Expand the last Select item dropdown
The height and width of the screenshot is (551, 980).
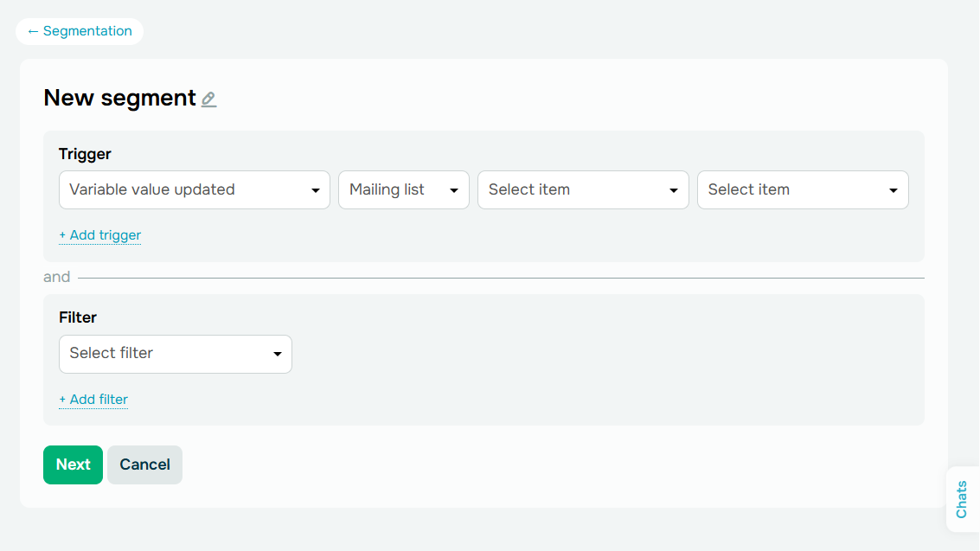(803, 190)
